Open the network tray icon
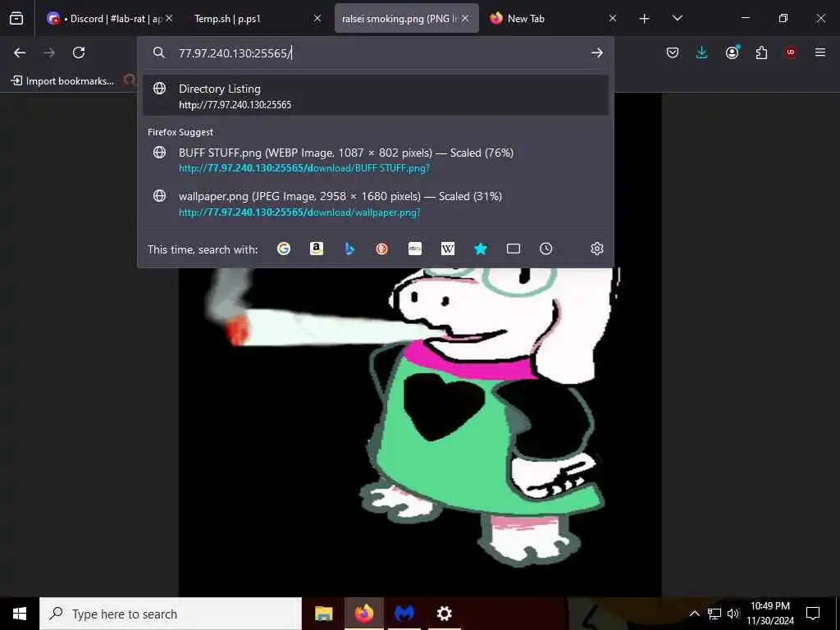The height and width of the screenshot is (630, 840). [x=714, y=614]
